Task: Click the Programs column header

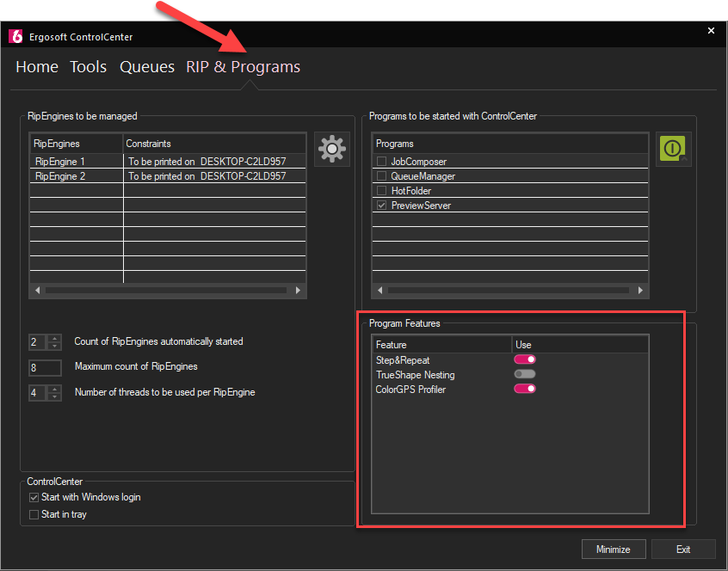Action: click(510, 144)
